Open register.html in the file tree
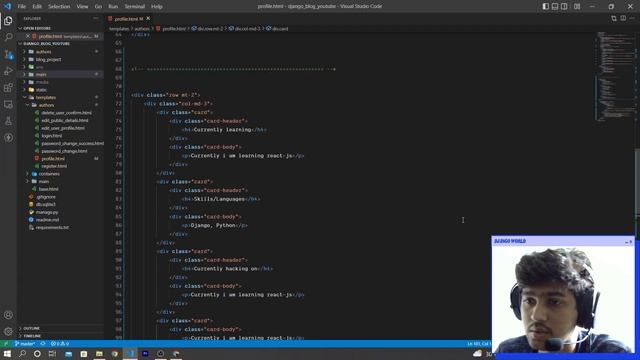640x360 pixels. pyautogui.click(x=54, y=166)
